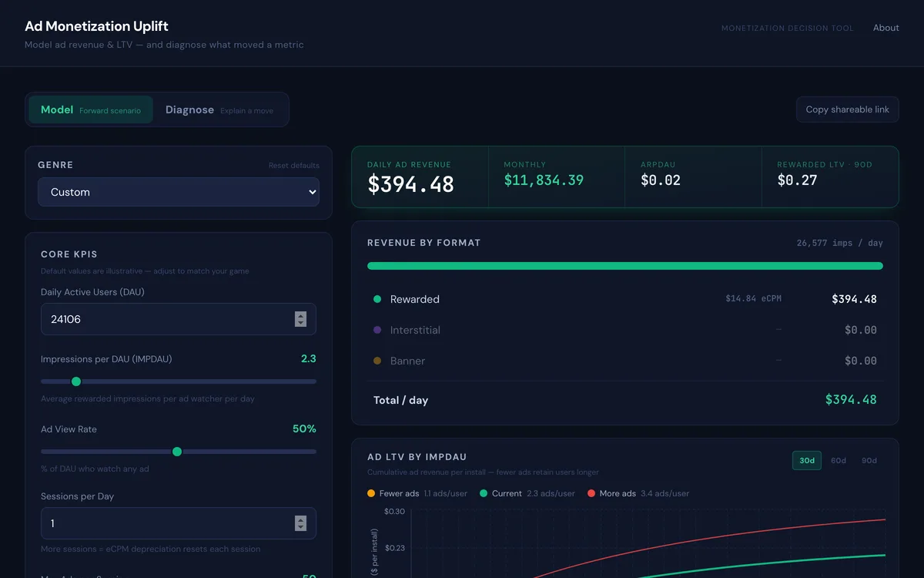This screenshot has width=924, height=578.
Task: Click the Rewarded LTV 90D $0.27 value
Action: 797,180
